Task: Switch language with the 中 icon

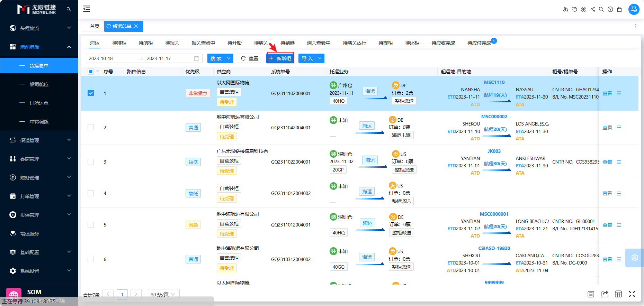Action: click(584, 9)
